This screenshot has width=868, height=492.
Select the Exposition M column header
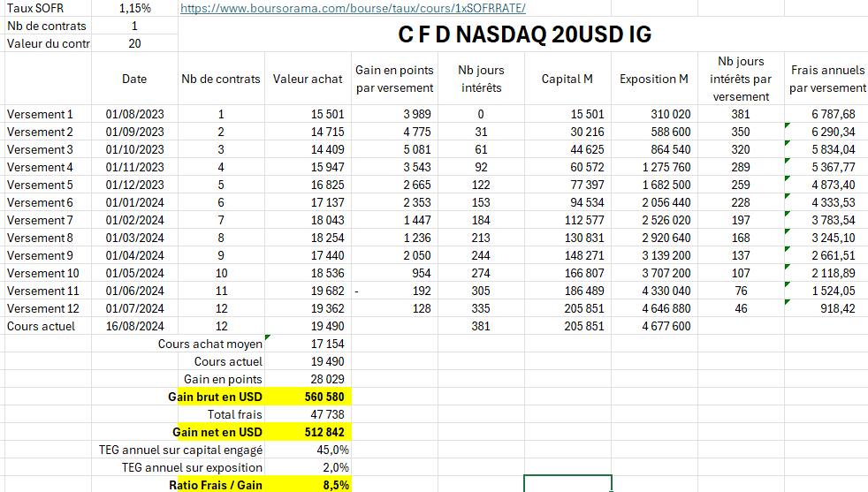point(654,79)
